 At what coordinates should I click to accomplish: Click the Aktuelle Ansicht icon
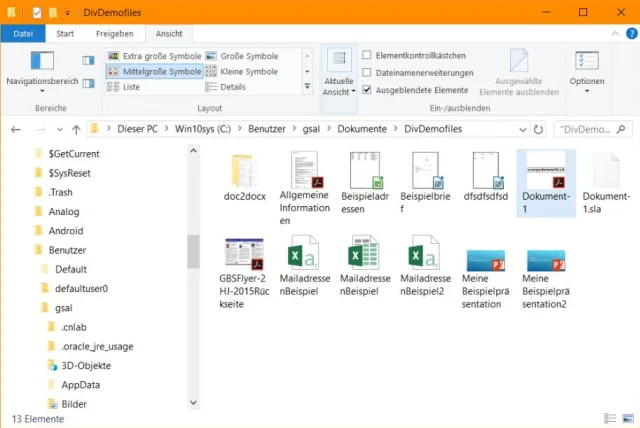339,62
